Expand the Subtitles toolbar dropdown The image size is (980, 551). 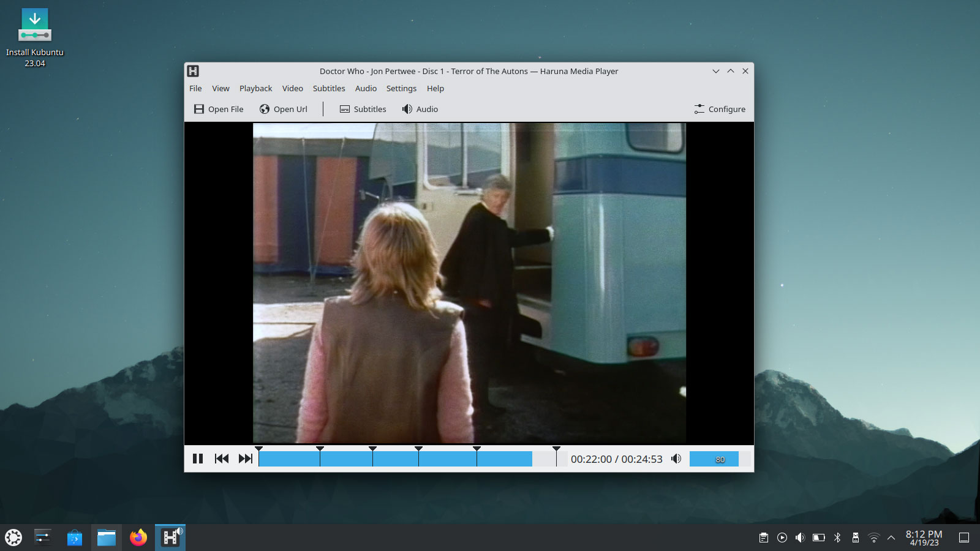pos(363,109)
